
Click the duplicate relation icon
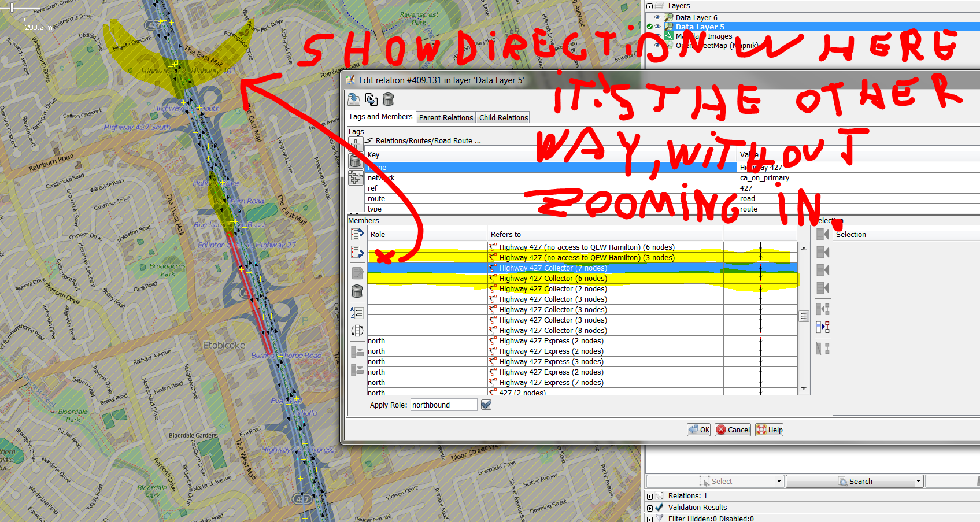pyautogui.click(x=371, y=99)
